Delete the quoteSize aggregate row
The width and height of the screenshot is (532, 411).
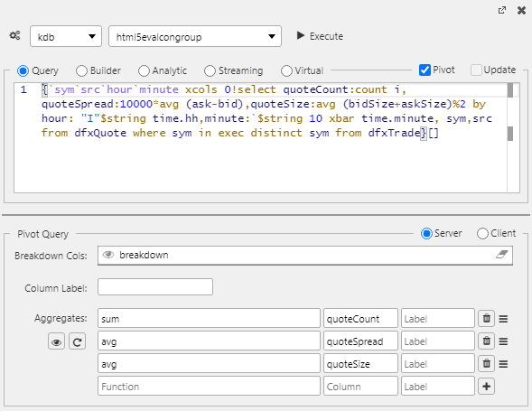(486, 363)
